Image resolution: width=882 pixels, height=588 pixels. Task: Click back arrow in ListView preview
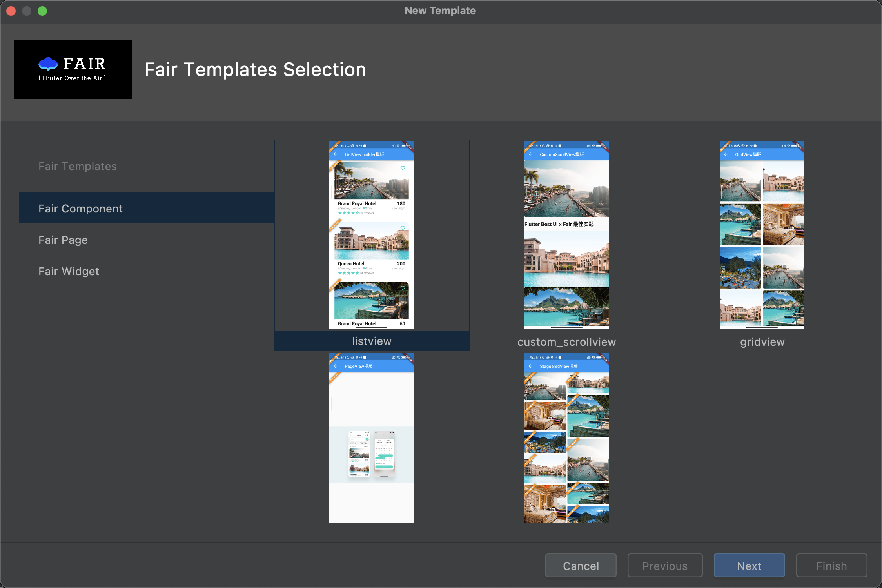click(336, 154)
